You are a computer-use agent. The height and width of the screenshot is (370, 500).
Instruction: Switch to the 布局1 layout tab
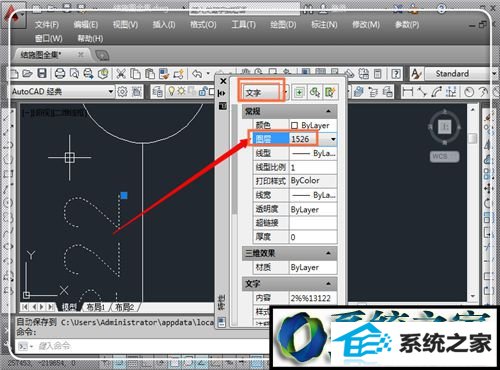(95, 307)
